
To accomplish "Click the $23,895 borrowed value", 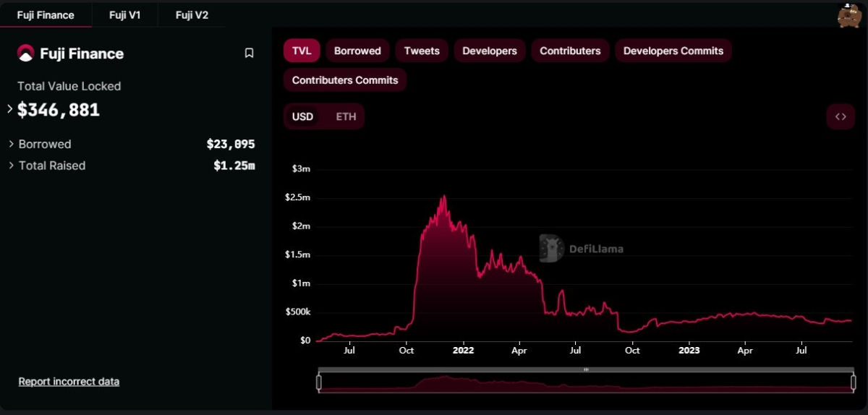I will click(231, 144).
